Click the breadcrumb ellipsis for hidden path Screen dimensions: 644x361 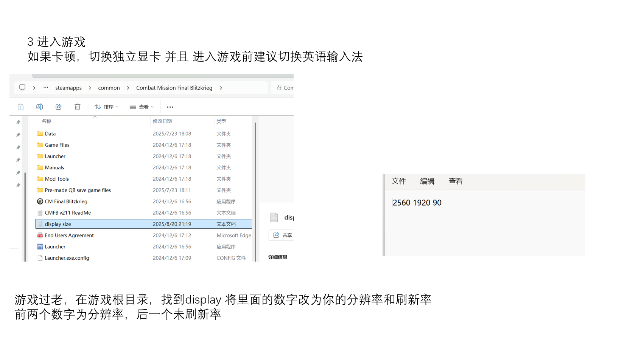point(46,88)
